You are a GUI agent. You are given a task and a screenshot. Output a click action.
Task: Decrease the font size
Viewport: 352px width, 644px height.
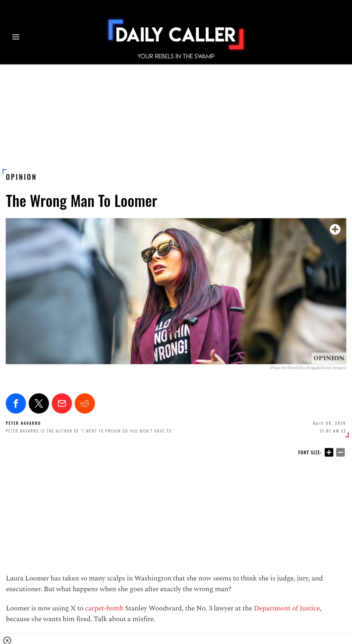point(341,452)
